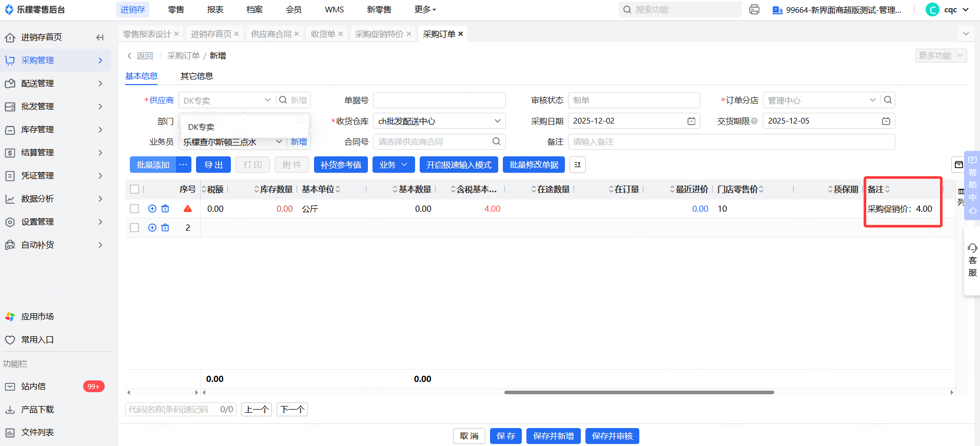
Task: Open the supplier search magnifier icon
Action: 283,100
